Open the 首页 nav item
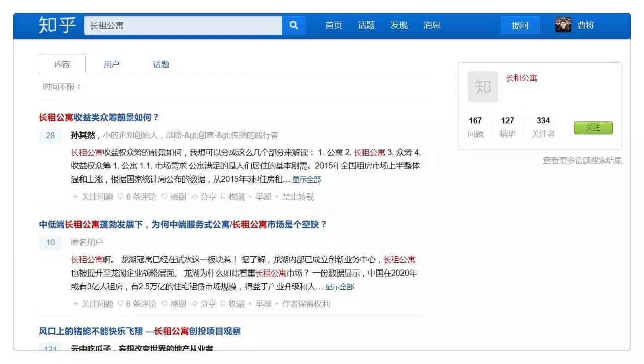This screenshot has height=364, width=644. click(334, 25)
